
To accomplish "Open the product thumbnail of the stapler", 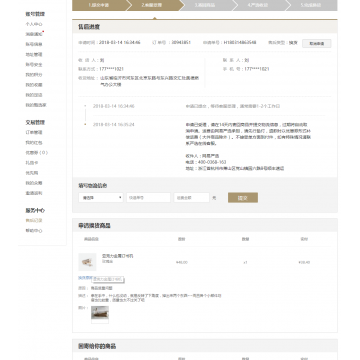I will pyautogui.click(x=87, y=262).
